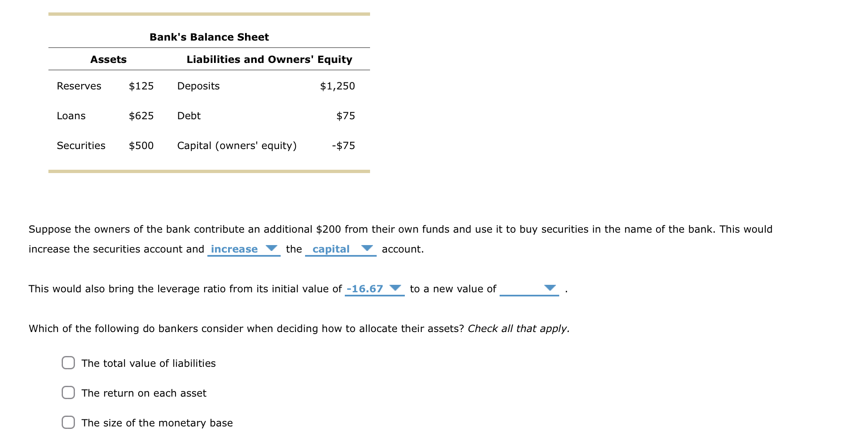Click the Reserves row in the balance sheet

[79, 86]
